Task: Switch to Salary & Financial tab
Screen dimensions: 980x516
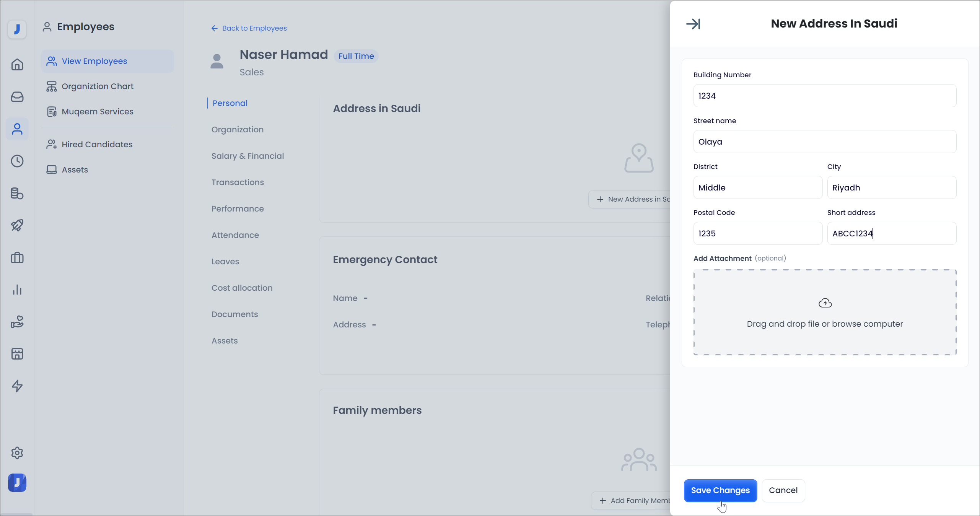Action: pos(247,156)
